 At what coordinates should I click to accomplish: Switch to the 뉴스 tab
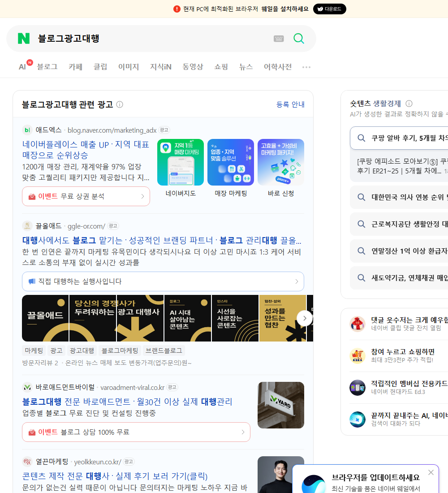pyautogui.click(x=246, y=67)
